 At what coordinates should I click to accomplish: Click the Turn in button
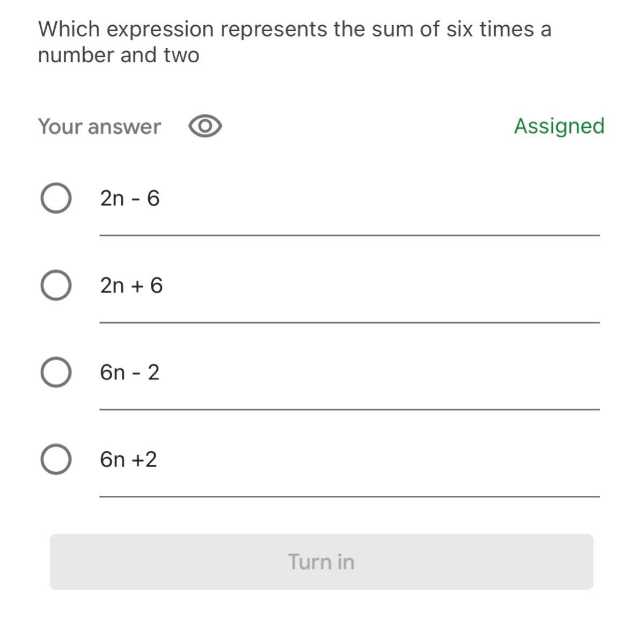(x=321, y=561)
